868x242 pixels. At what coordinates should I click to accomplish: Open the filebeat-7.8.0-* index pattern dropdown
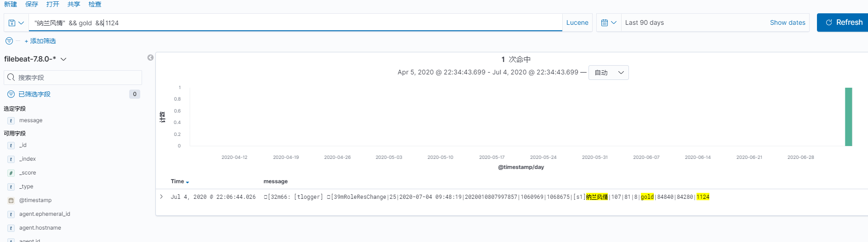35,59
